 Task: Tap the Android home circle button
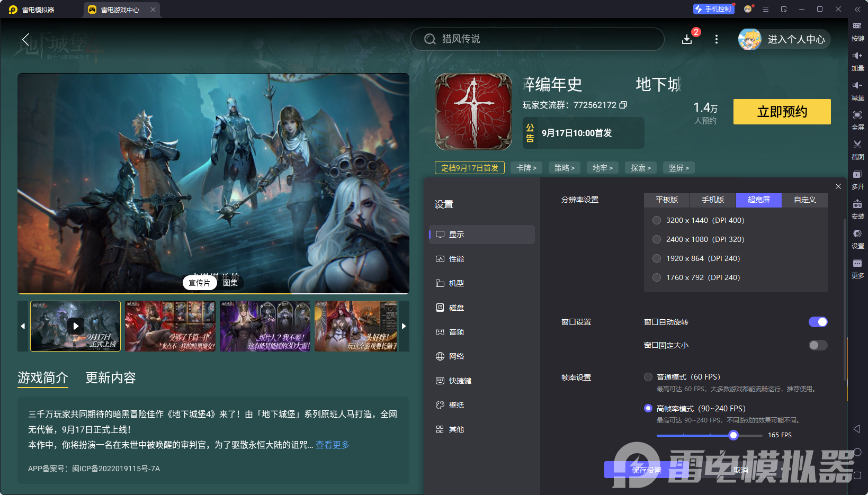coord(857,452)
